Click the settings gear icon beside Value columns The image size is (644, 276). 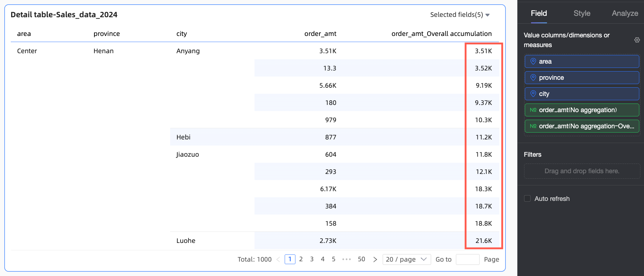637,40
